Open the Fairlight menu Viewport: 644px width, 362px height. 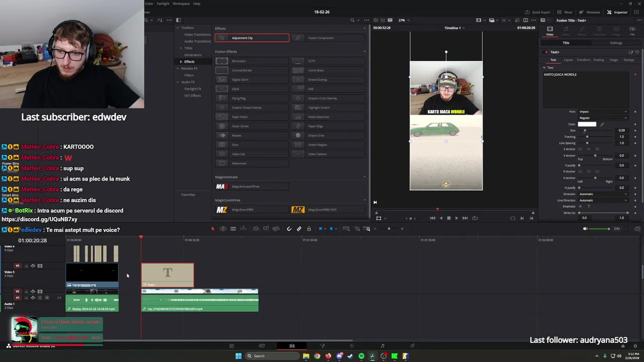click(x=163, y=4)
